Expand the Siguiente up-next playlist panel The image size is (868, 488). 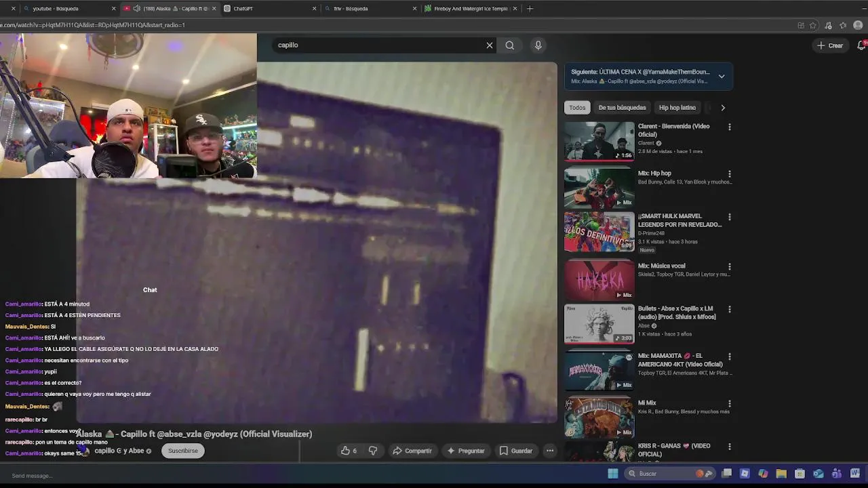click(x=722, y=77)
